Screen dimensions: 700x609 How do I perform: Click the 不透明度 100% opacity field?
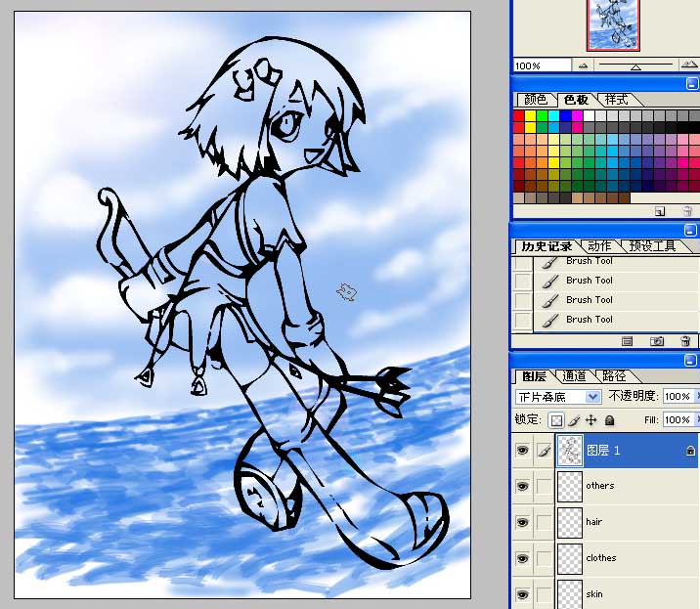point(678,397)
